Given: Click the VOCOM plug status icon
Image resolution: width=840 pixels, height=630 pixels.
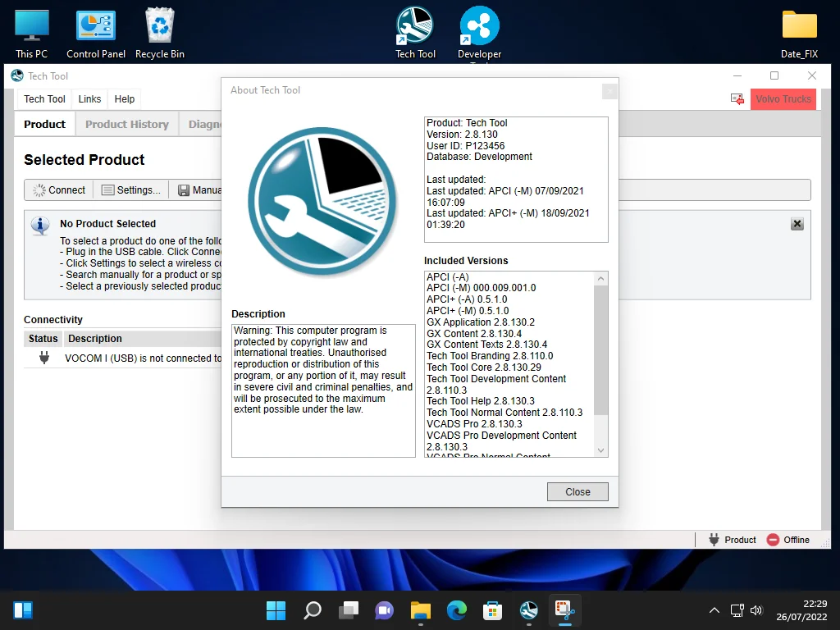Looking at the screenshot, I should pos(44,358).
